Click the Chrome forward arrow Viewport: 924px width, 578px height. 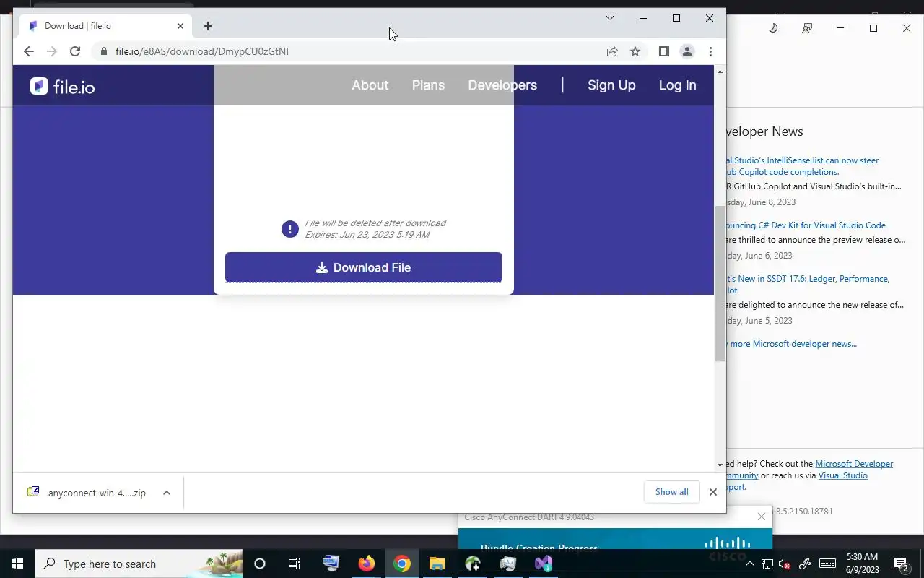pyautogui.click(x=51, y=51)
